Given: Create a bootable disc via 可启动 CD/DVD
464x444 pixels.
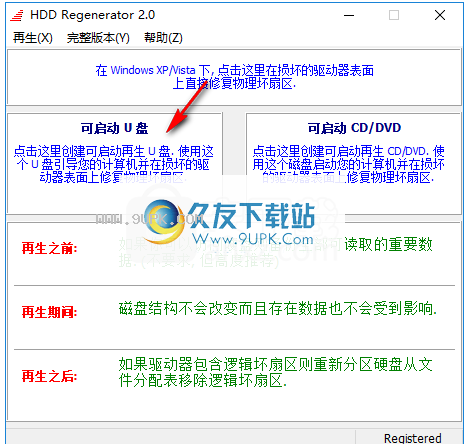Looking at the screenshot, I should (x=353, y=163).
